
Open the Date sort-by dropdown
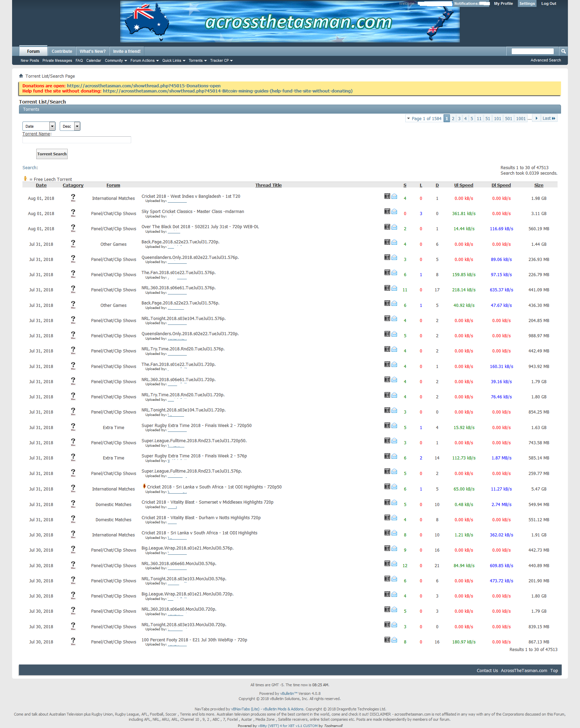coord(39,126)
